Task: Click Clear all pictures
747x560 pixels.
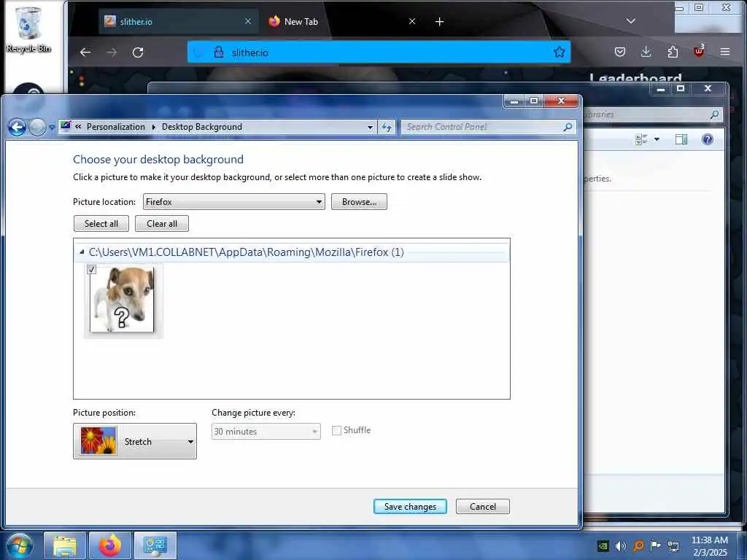Action: tap(162, 223)
